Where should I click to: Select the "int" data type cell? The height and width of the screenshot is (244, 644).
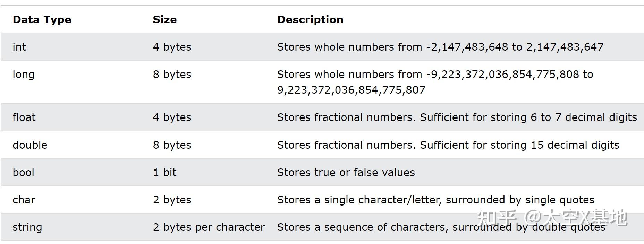pos(19,47)
